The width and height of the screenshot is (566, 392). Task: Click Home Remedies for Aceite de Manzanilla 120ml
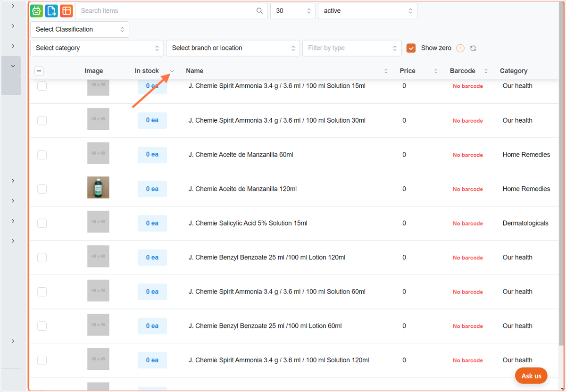tap(526, 189)
